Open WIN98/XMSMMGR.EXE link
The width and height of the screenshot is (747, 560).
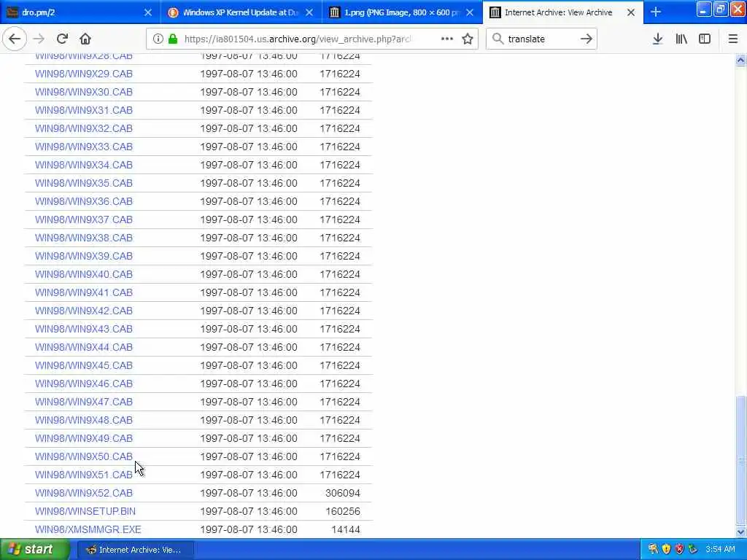click(x=88, y=529)
